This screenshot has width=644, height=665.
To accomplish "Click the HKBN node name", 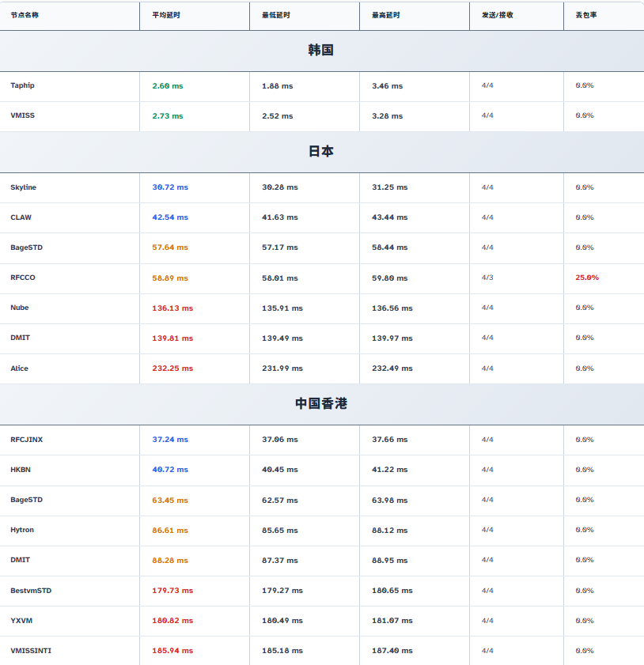I will (21, 470).
